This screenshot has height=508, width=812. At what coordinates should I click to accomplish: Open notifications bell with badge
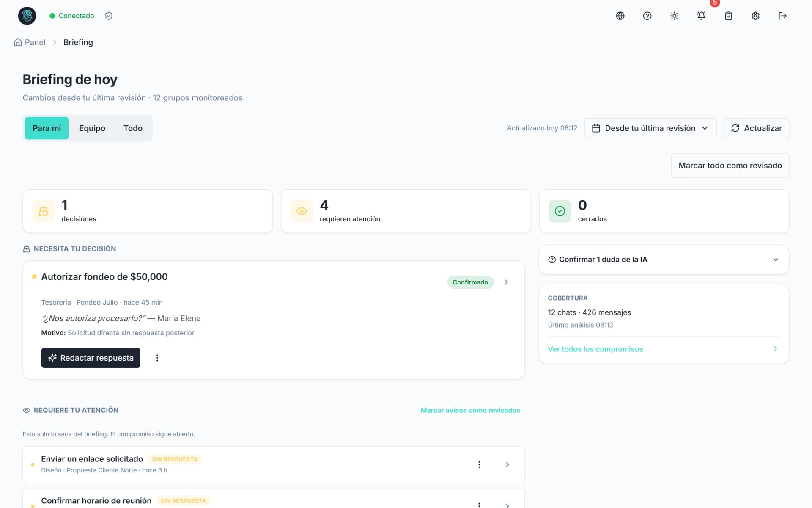701,16
